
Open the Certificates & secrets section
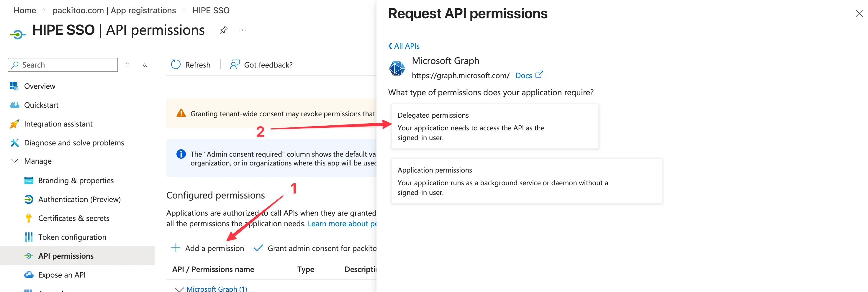click(x=74, y=218)
